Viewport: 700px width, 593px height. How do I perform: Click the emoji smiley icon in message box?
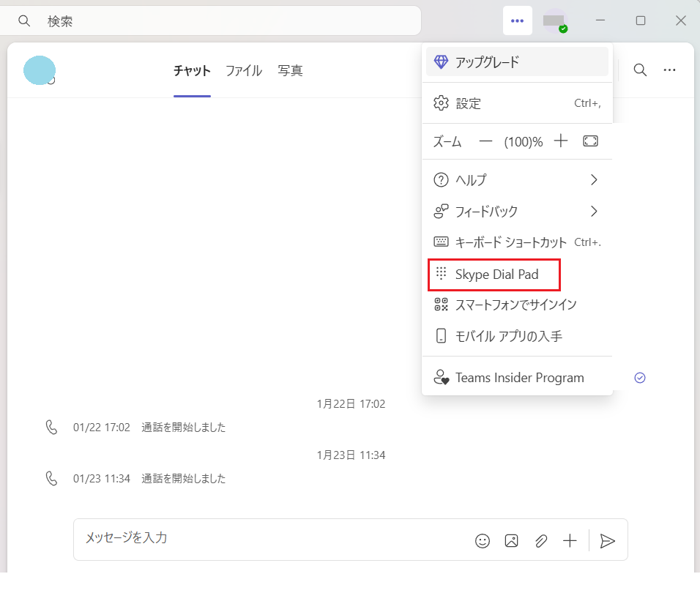(483, 541)
